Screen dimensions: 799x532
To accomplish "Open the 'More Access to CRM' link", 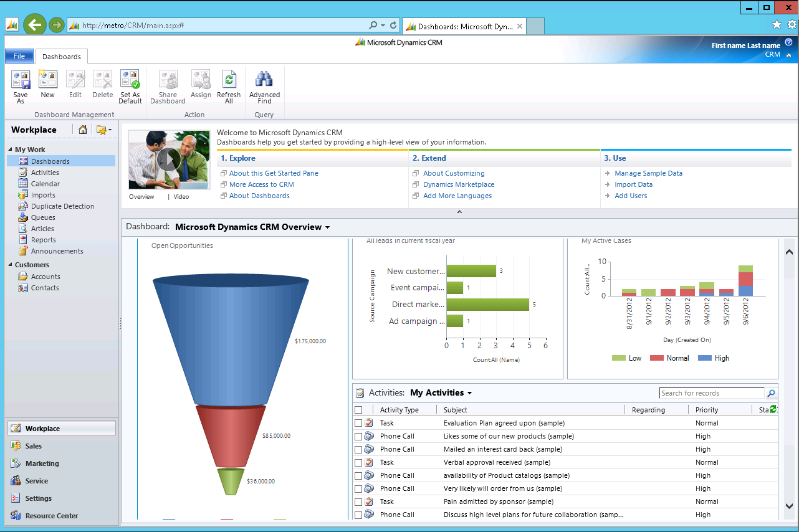I will click(x=261, y=184).
